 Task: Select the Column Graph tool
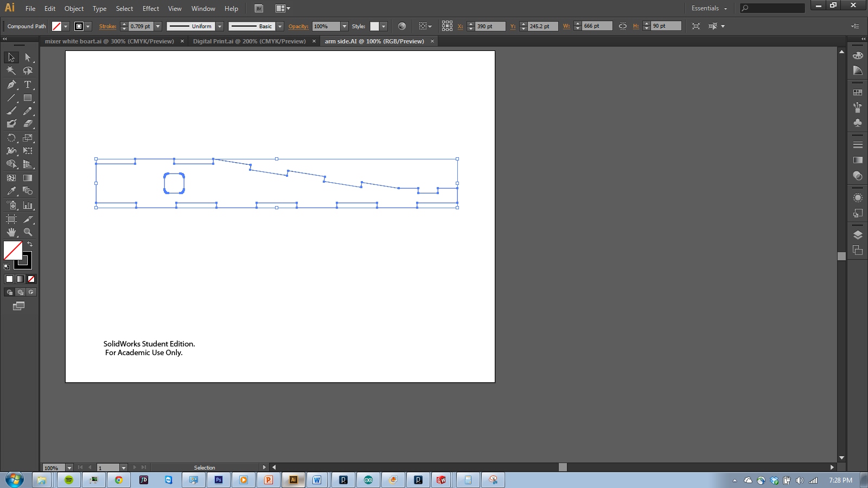tap(28, 206)
